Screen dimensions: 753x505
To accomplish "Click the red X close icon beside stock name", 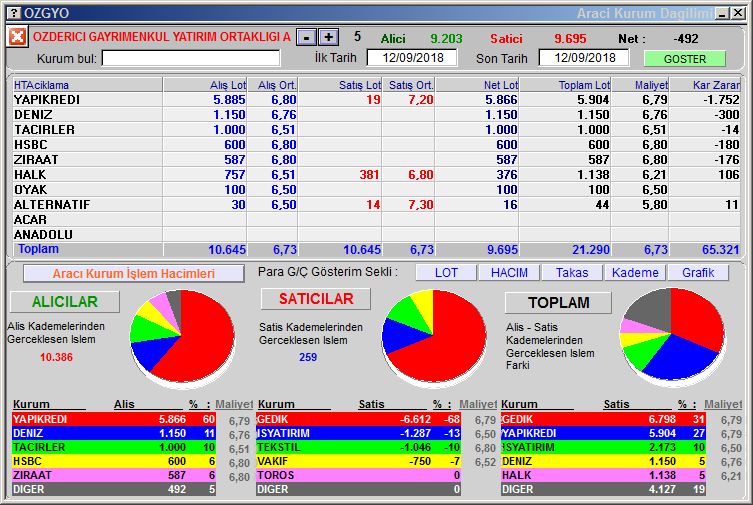I will pyautogui.click(x=17, y=37).
